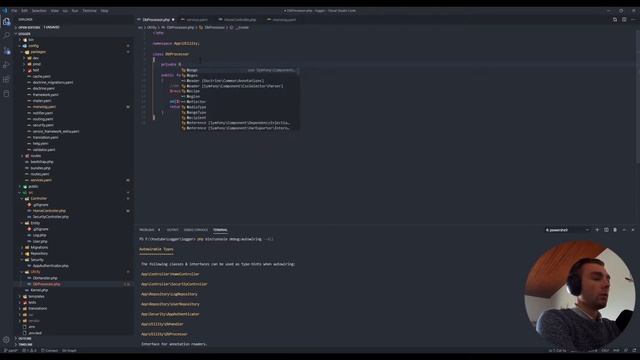The width and height of the screenshot is (640, 360).
Task: Click the split editor icon at top right
Action: click(x=615, y=20)
